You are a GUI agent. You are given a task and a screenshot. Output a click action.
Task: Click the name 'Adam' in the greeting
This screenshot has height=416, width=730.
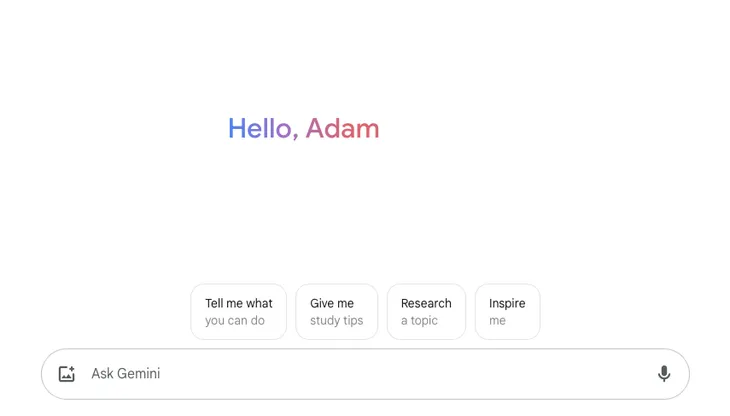[342, 129]
